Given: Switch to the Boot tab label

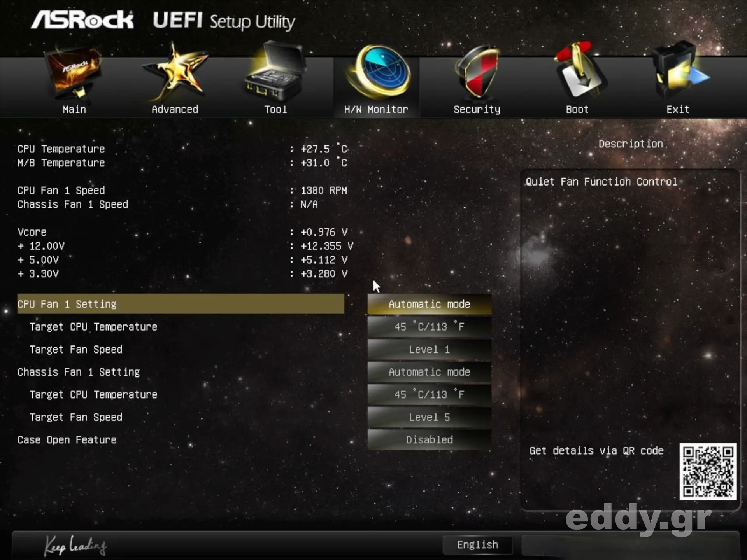Looking at the screenshot, I should point(577,109).
